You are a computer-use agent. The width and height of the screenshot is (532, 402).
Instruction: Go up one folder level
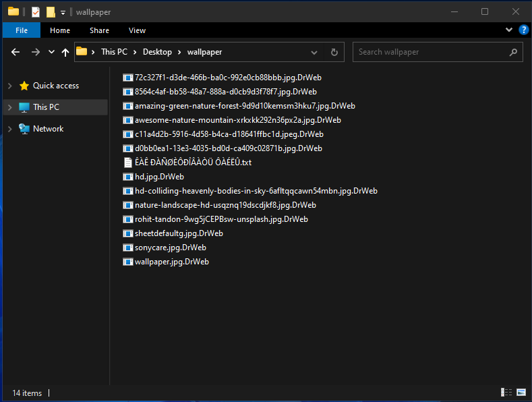pyautogui.click(x=65, y=52)
